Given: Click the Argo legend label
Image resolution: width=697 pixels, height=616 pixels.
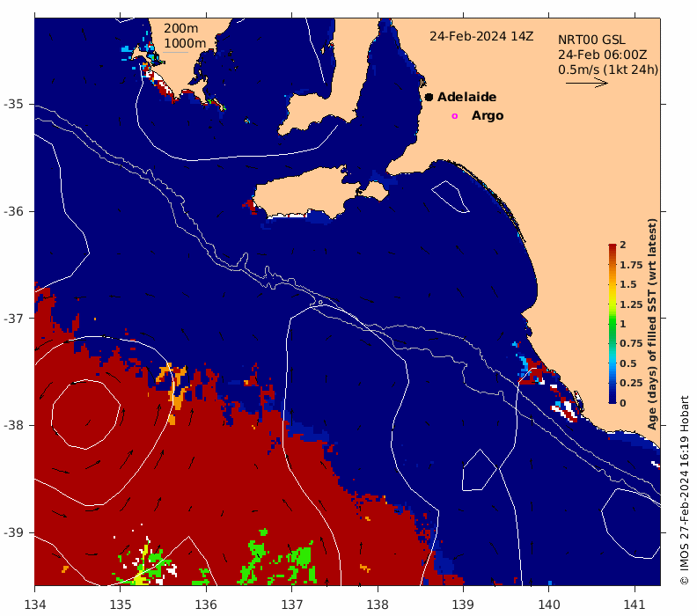Looking at the screenshot, I should (488, 115).
